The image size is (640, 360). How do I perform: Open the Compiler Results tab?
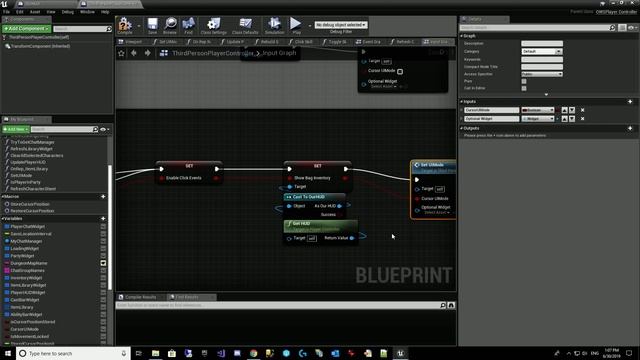pos(140,297)
